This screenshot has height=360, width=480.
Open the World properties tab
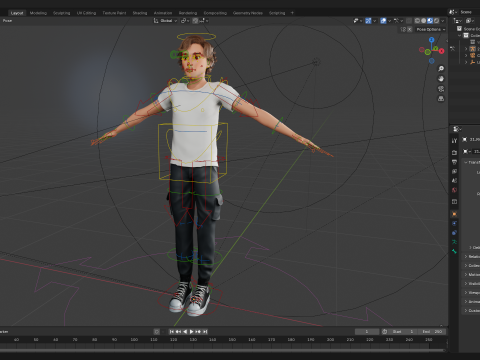454,190
